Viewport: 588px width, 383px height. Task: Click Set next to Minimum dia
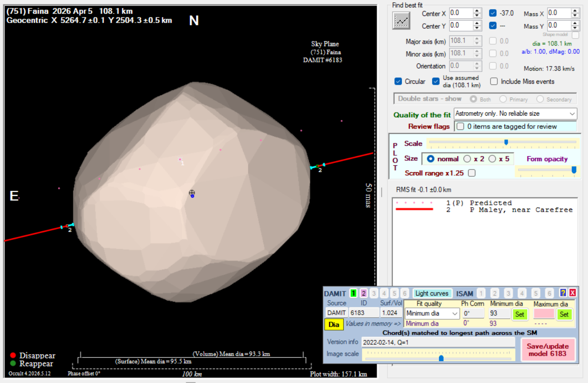coord(519,314)
